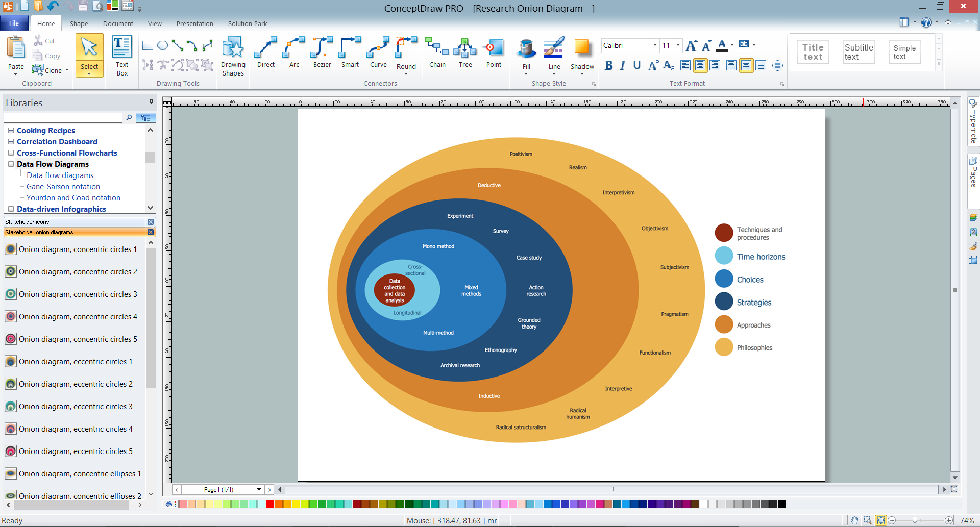Select the Smart connector tool

[350, 52]
